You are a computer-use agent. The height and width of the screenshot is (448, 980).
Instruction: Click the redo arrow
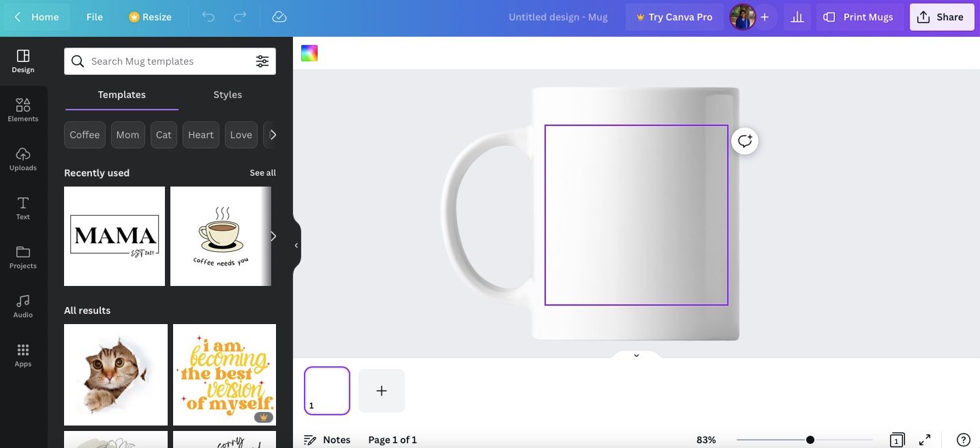point(240,17)
